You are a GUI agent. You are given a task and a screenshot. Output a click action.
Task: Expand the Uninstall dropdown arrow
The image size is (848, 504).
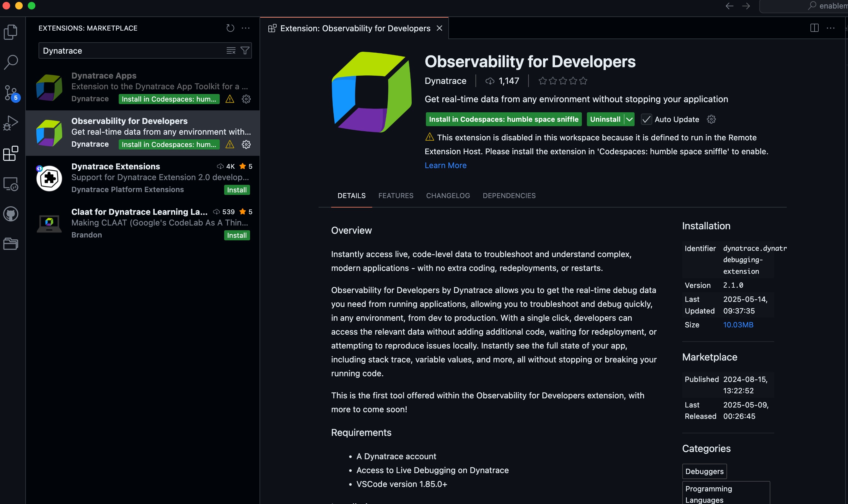click(630, 120)
